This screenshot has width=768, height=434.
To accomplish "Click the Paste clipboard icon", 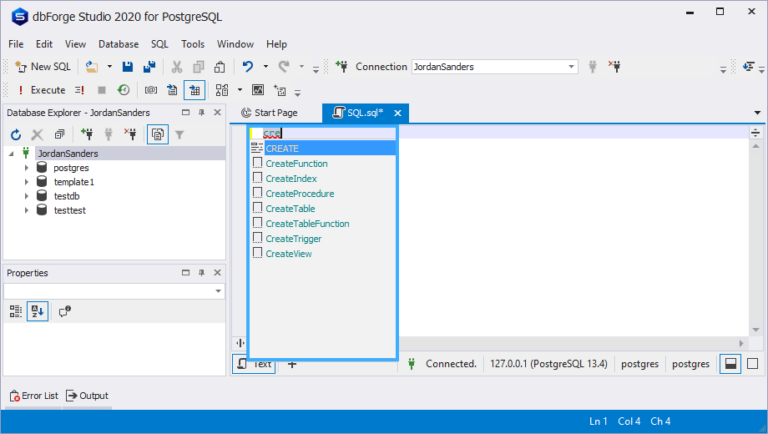I will 219,67.
